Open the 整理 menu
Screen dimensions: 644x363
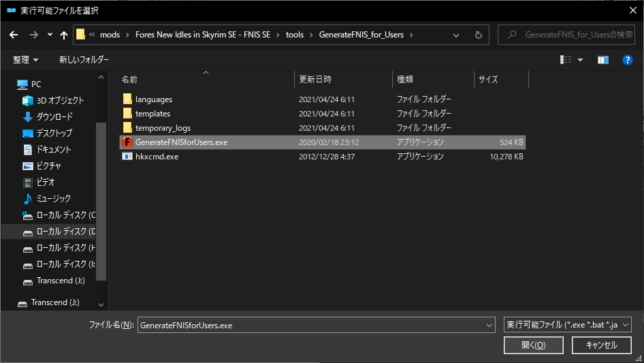(25, 60)
